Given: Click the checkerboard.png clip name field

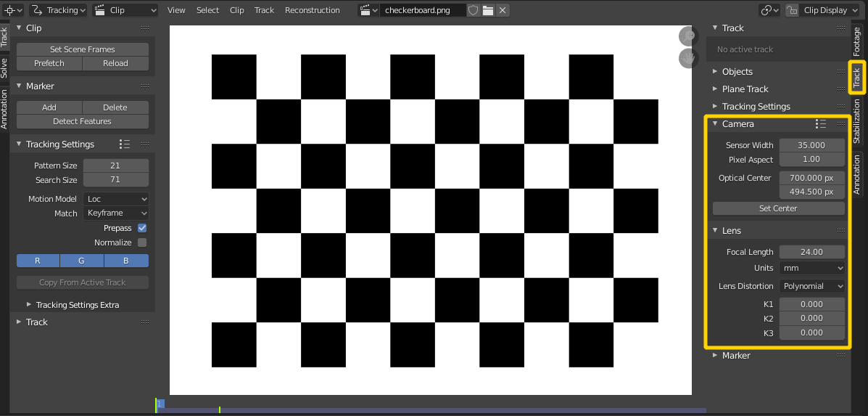Looking at the screenshot, I should (422, 10).
